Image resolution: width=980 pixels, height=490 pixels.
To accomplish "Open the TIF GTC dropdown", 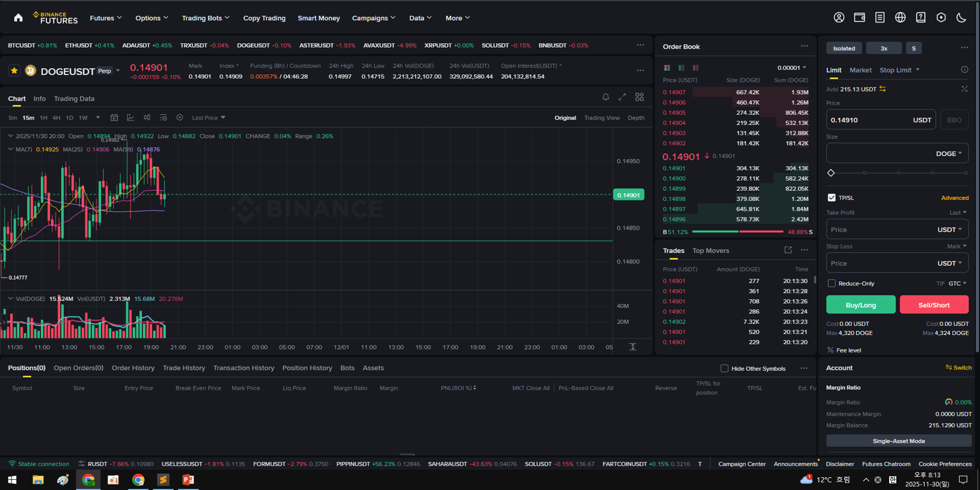I will (958, 283).
